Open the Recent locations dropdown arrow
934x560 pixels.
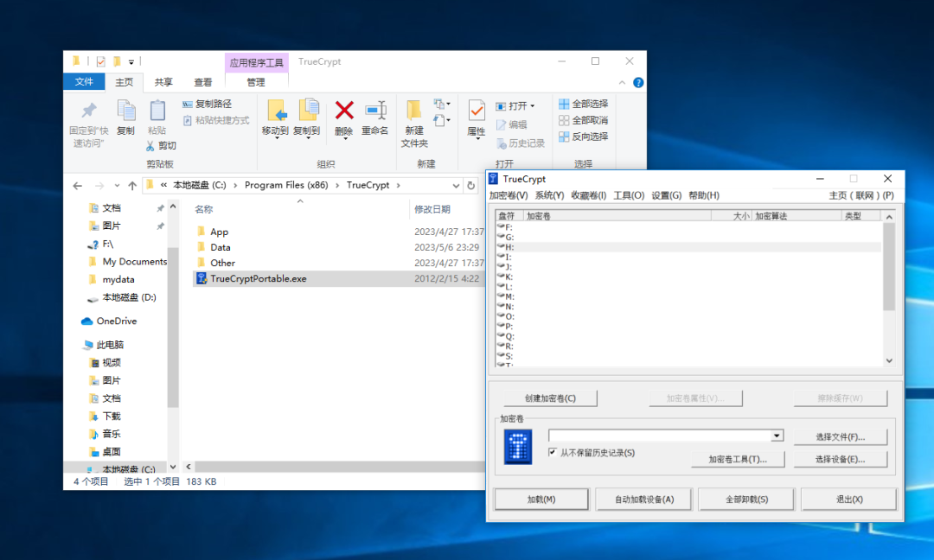coord(117,186)
